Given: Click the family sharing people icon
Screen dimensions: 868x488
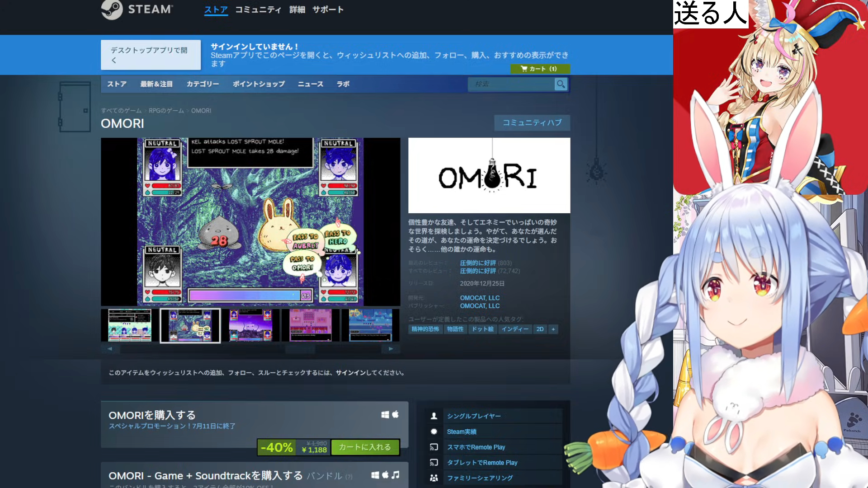Looking at the screenshot, I should pos(434,478).
